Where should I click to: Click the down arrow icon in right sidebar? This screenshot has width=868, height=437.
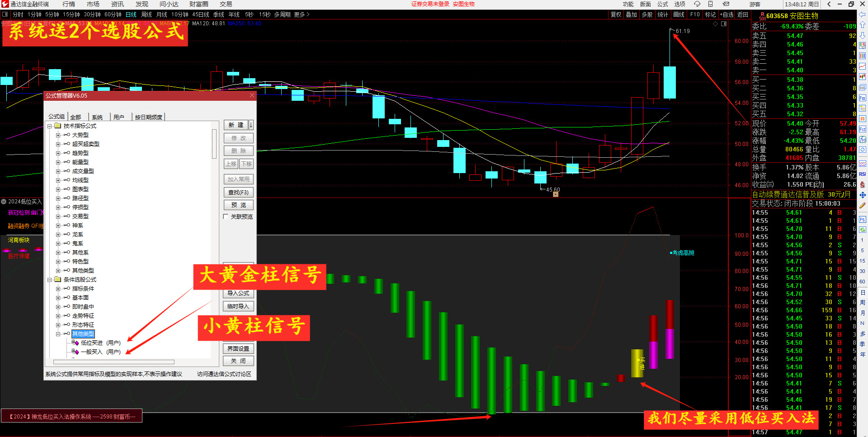pyautogui.click(x=863, y=35)
